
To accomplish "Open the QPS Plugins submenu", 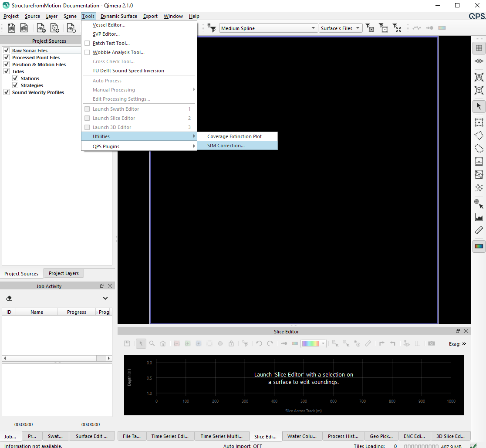I will (x=139, y=146).
